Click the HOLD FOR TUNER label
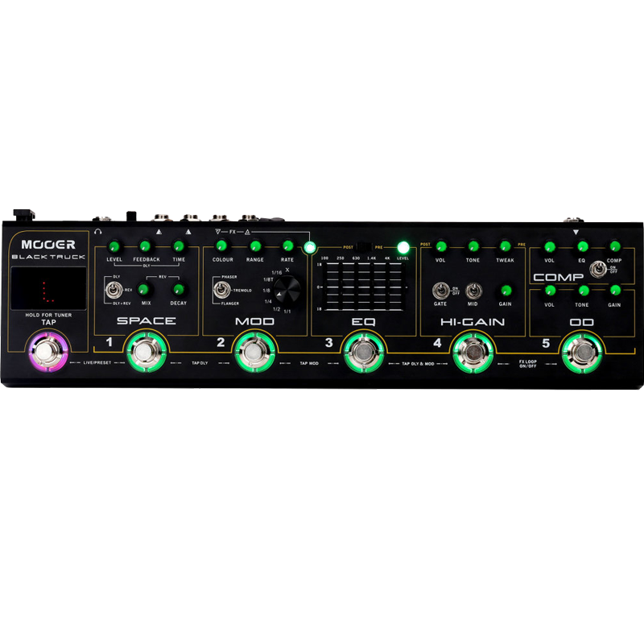 tap(48, 315)
